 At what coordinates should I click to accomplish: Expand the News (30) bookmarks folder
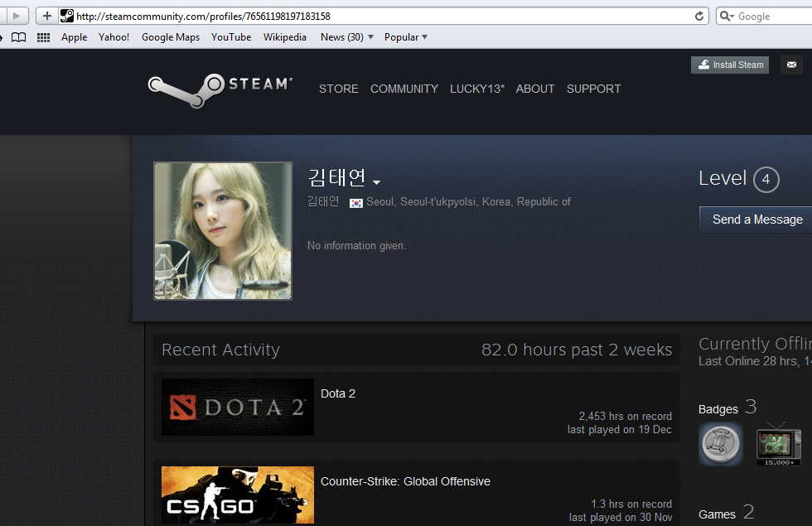tap(346, 37)
